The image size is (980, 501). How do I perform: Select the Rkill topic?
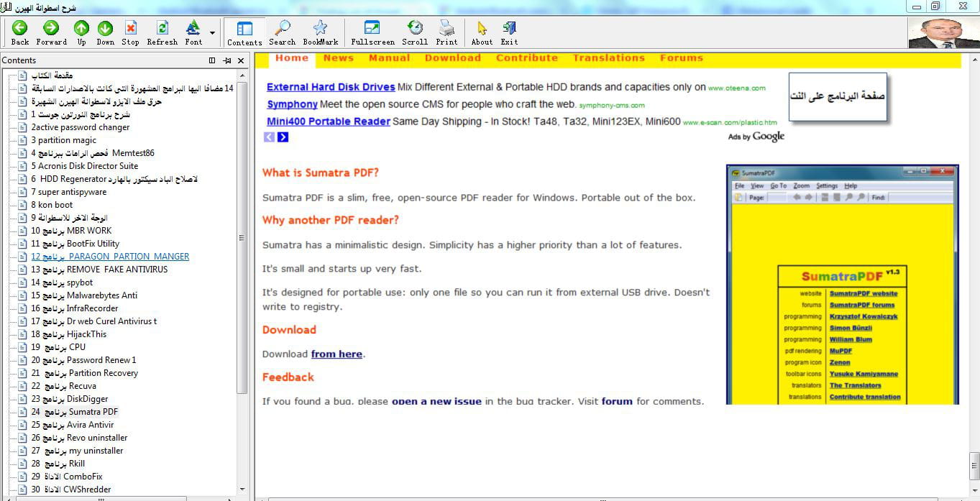tap(58, 464)
